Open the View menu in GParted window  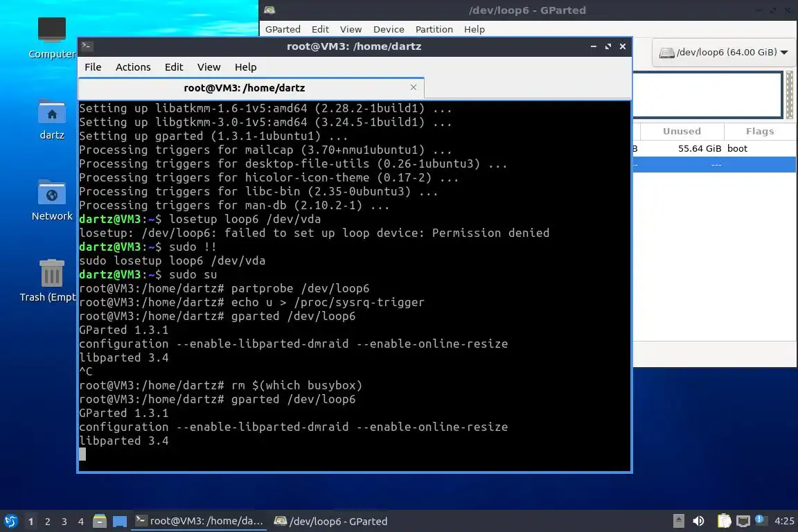coord(351,30)
